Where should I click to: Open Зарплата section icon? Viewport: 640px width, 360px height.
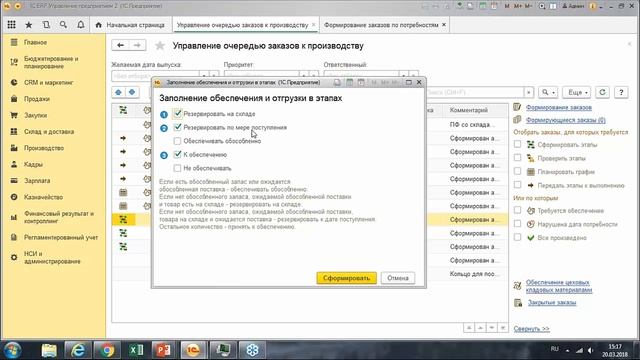pos(14,180)
